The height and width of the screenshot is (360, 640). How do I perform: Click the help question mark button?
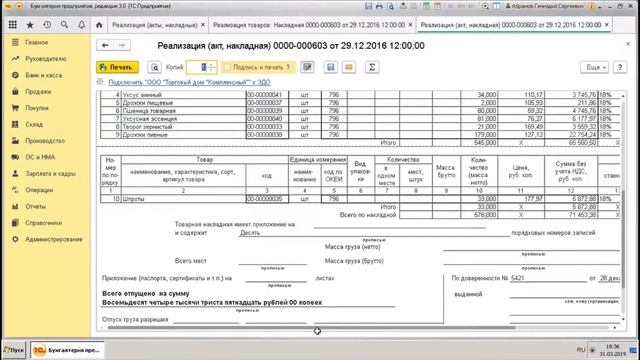tap(620, 67)
